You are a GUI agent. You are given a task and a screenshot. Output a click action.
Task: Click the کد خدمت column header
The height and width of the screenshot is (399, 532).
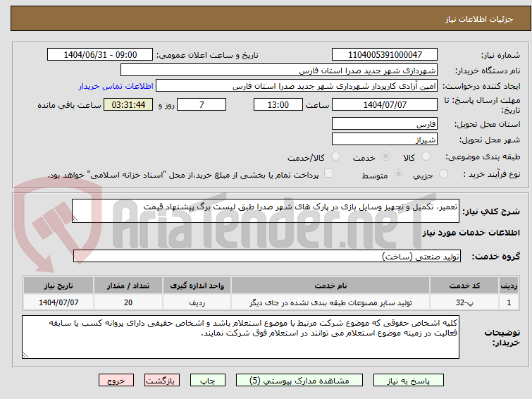pyautogui.click(x=464, y=286)
